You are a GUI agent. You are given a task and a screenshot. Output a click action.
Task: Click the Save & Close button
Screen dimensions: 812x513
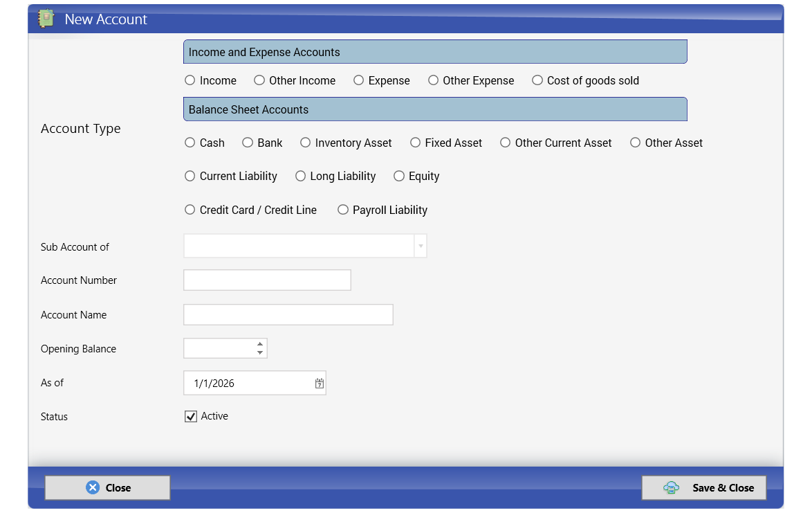tap(704, 487)
